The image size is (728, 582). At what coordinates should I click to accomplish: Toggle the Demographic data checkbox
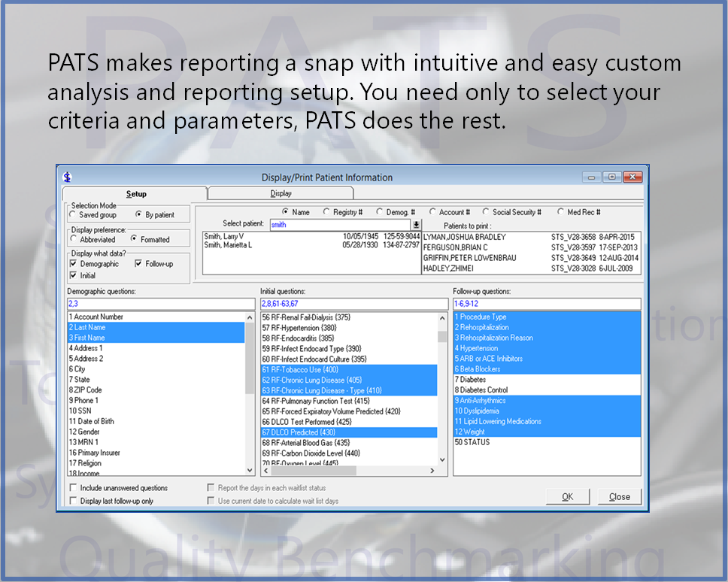[x=95, y=264]
